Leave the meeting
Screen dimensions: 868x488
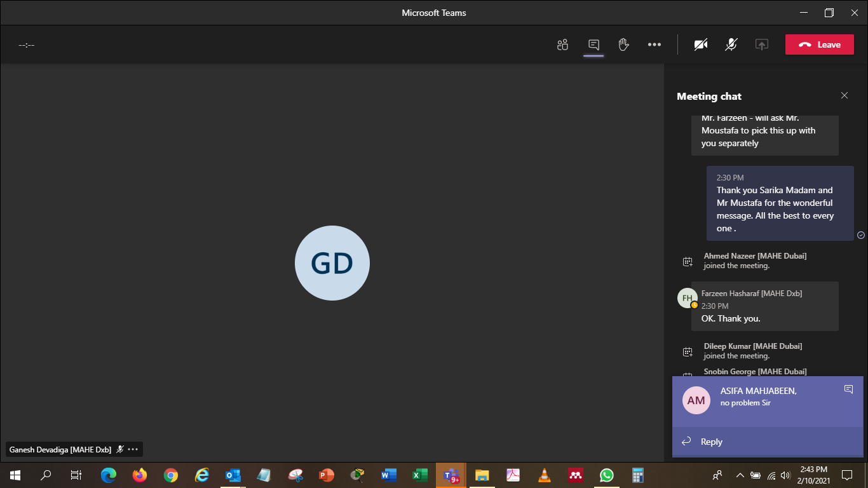(x=819, y=44)
